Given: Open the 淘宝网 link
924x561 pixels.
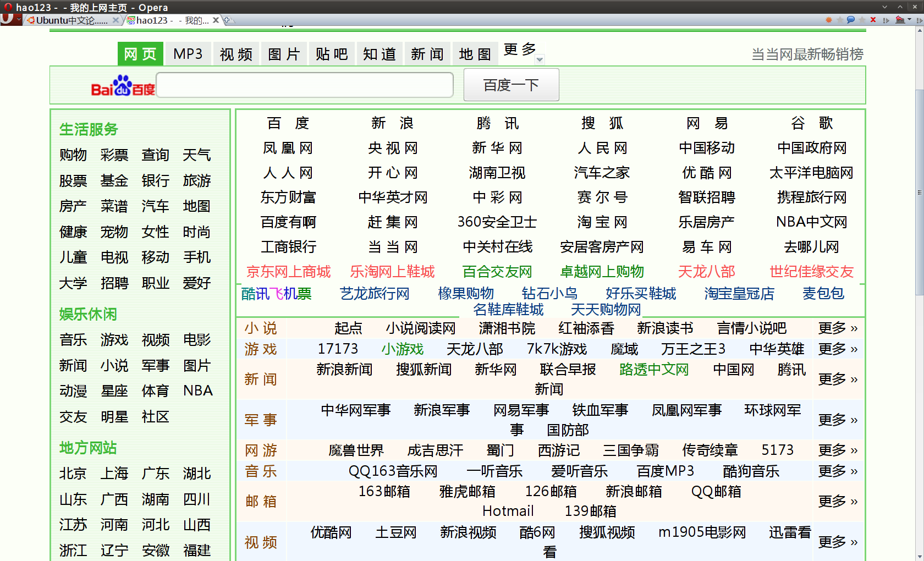Looking at the screenshot, I should 602,222.
